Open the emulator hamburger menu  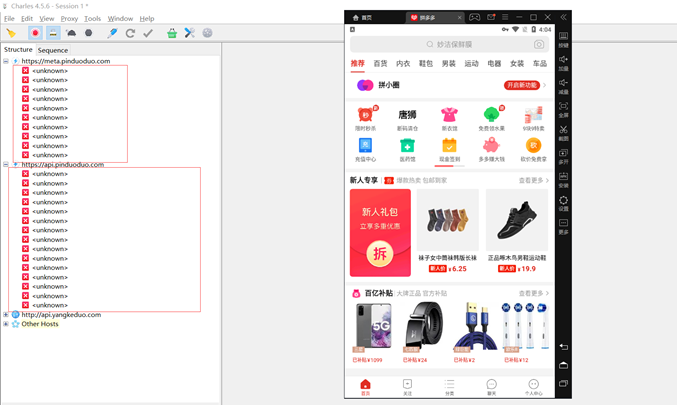tap(505, 17)
